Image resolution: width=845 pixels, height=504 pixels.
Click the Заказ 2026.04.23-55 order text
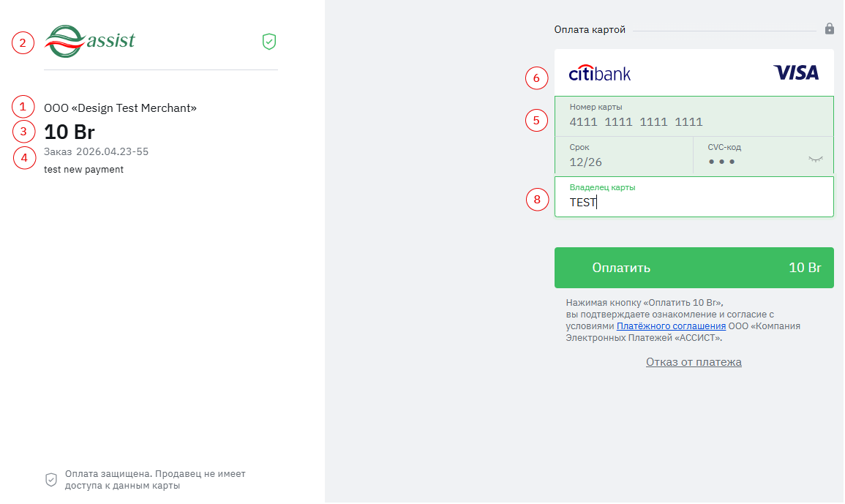pos(96,152)
